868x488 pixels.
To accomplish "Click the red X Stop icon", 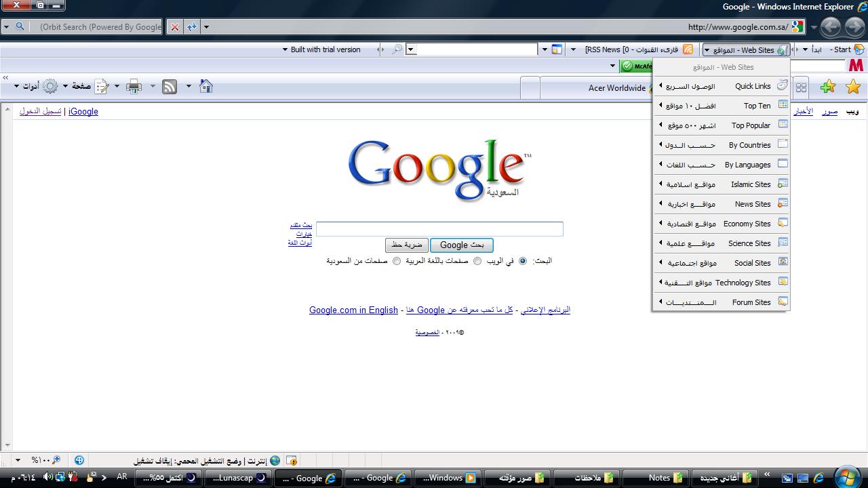I will pyautogui.click(x=175, y=27).
